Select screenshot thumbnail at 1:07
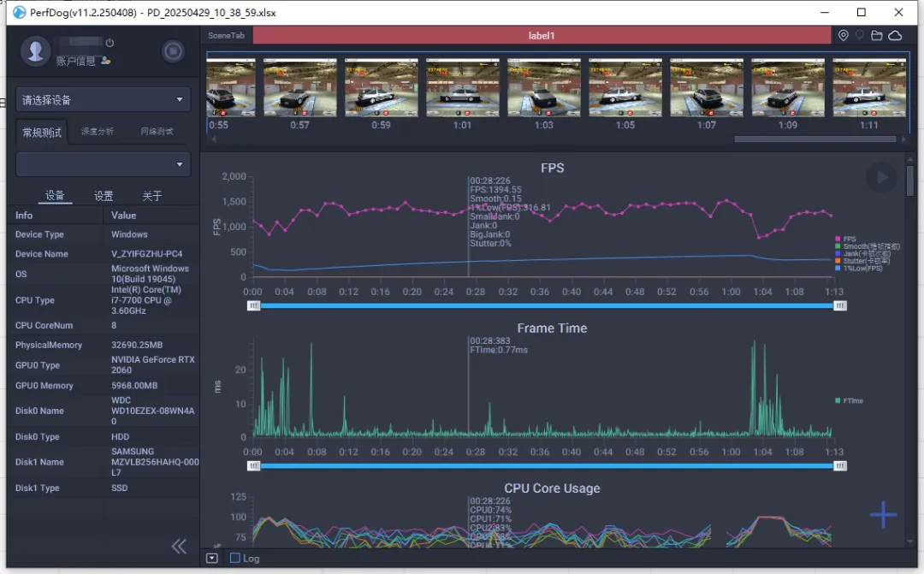The height and width of the screenshot is (574, 924). (707, 87)
